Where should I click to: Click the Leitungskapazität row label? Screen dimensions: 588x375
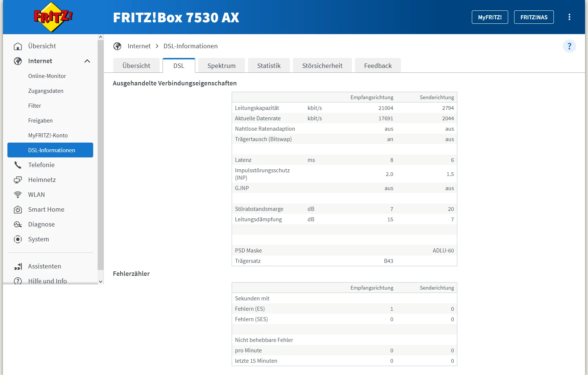(x=257, y=108)
